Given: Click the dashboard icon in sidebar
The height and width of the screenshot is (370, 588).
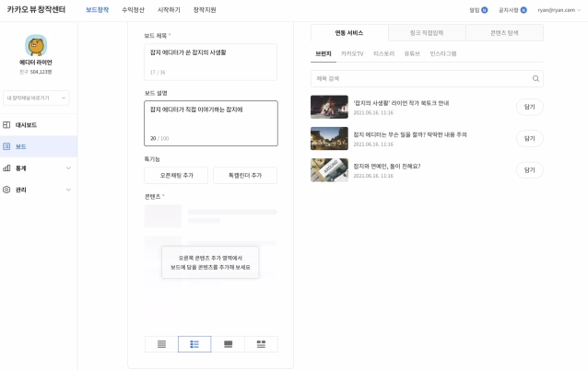Looking at the screenshot, I should (6, 124).
